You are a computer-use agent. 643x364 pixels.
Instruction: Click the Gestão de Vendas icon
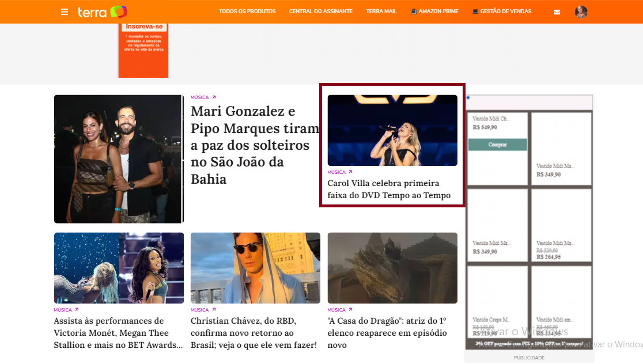click(x=475, y=12)
